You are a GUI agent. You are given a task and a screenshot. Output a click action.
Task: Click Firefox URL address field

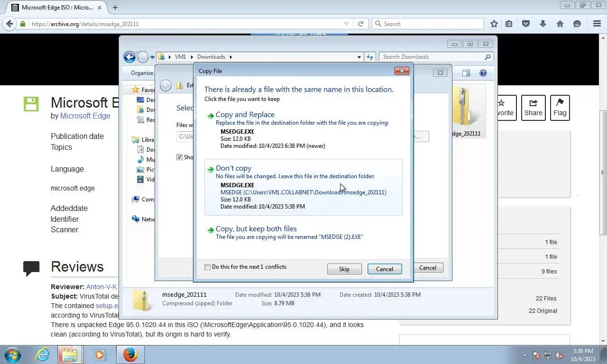coord(185,24)
